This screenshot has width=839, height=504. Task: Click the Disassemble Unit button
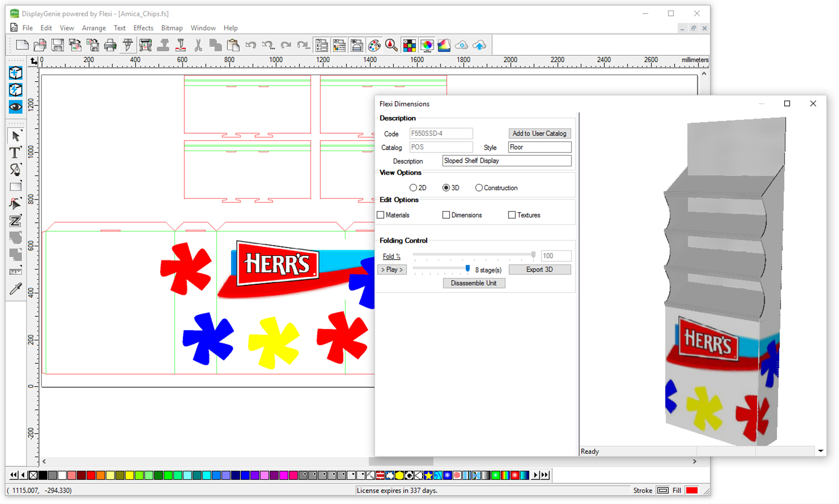click(x=473, y=283)
